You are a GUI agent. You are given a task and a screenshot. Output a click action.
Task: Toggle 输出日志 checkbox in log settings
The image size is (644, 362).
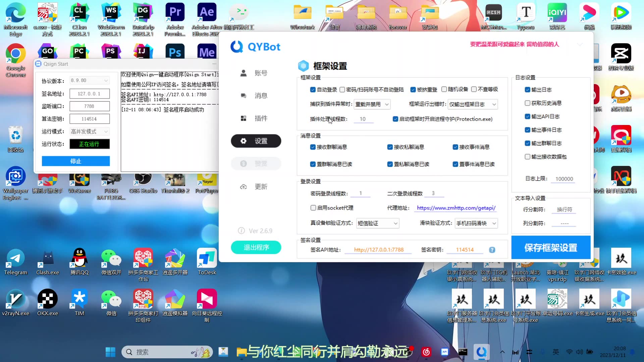[527, 90]
